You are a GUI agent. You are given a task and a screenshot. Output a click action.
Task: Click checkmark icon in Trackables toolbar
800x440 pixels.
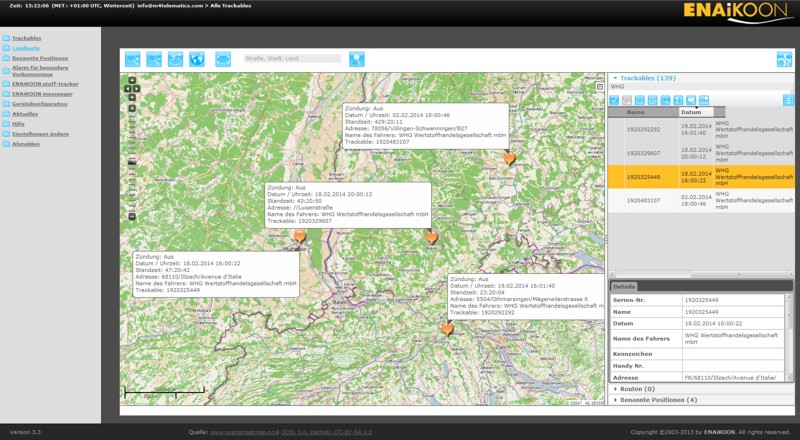(x=614, y=101)
